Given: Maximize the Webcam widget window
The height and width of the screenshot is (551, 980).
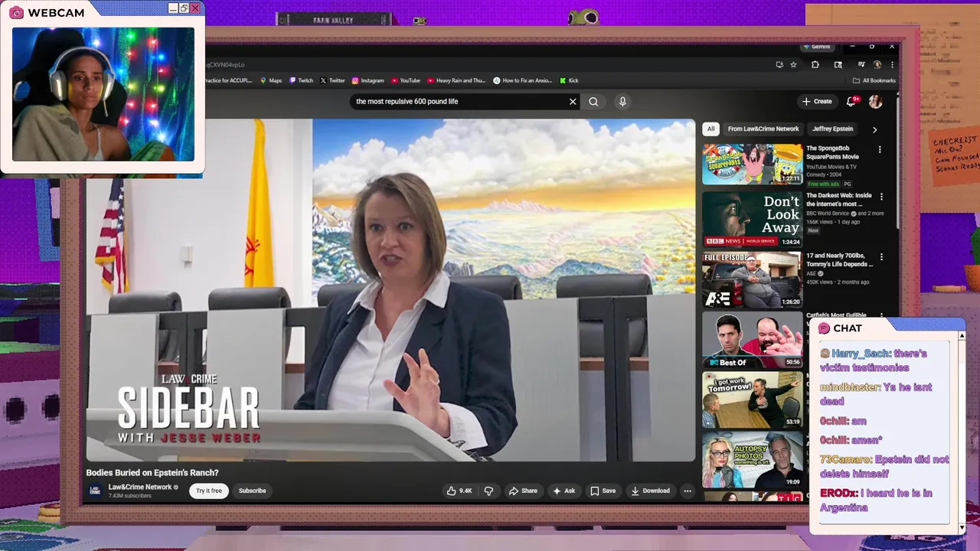Looking at the screenshot, I should (184, 8).
